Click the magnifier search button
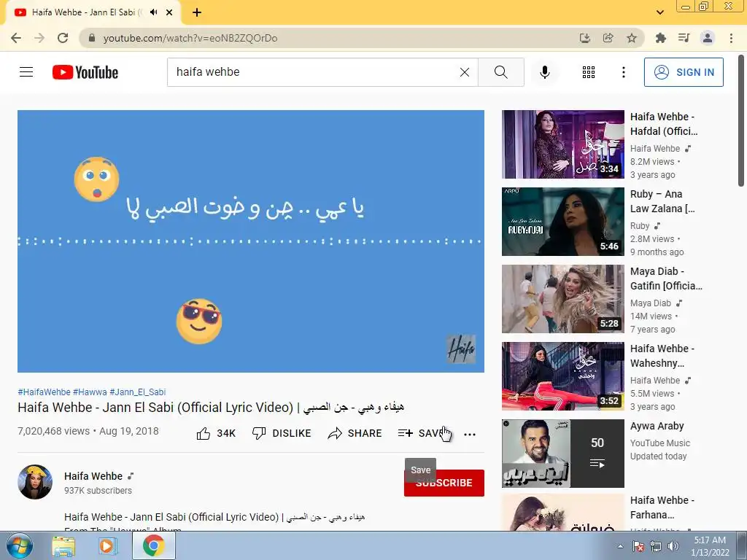This screenshot has width=747, height=560. (x=500, y=72)
